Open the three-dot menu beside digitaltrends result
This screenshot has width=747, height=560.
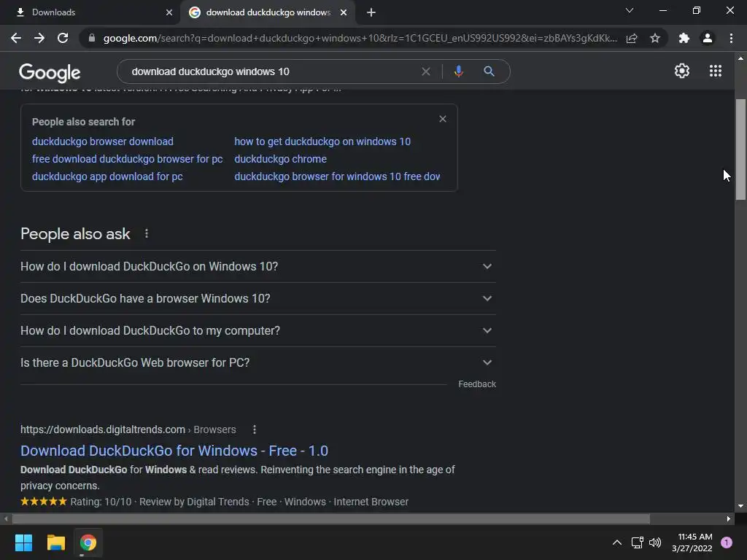(255, 429)
